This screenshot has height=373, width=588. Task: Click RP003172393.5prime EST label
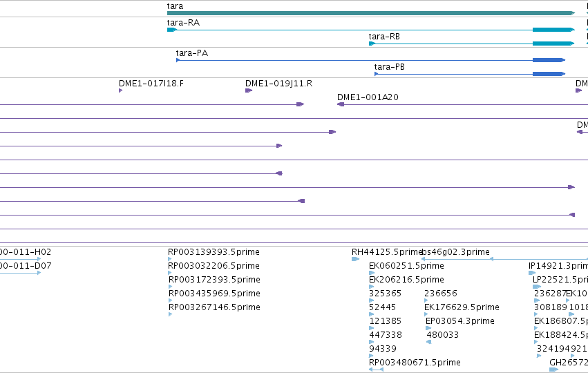[x=214, y=280]
